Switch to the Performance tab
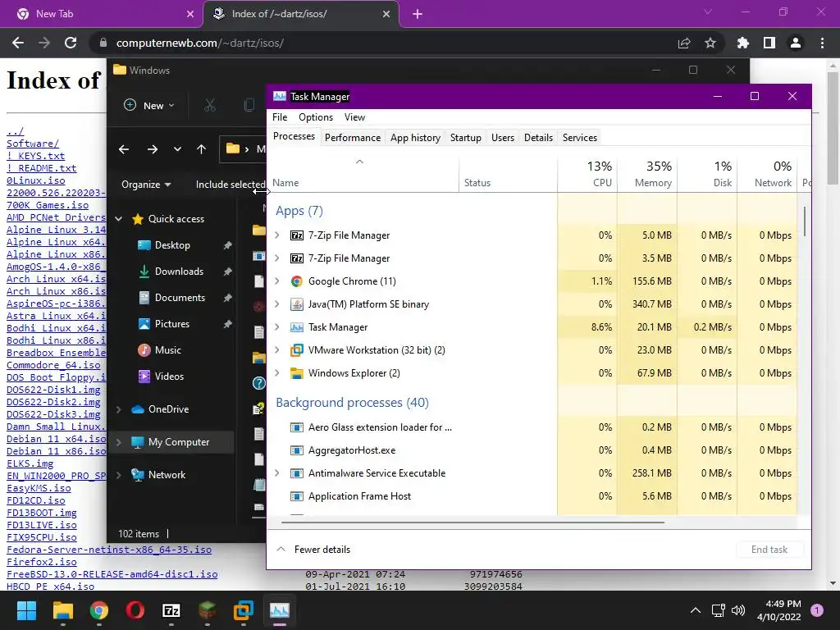The image size is (840, 630). coord(353,138)
